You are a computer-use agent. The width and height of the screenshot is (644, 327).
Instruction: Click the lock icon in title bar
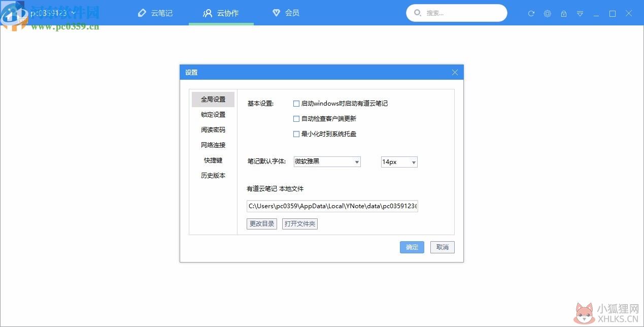564,14
